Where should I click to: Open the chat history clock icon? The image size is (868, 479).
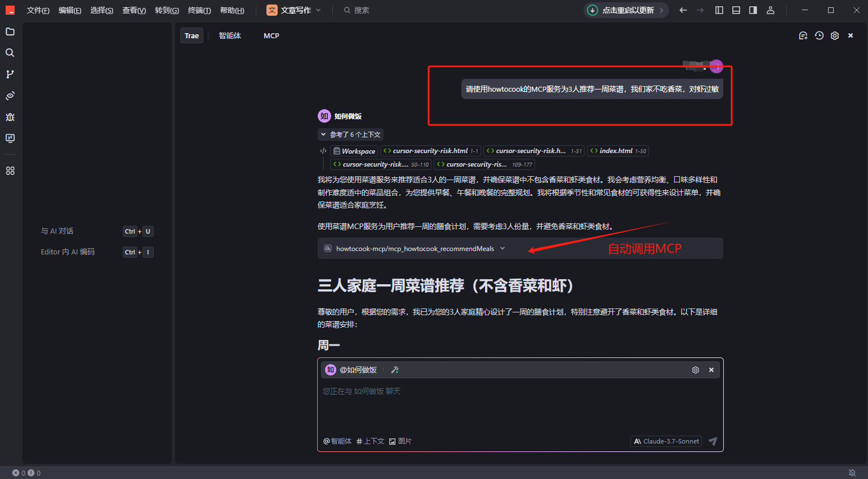tap(819, 35)
